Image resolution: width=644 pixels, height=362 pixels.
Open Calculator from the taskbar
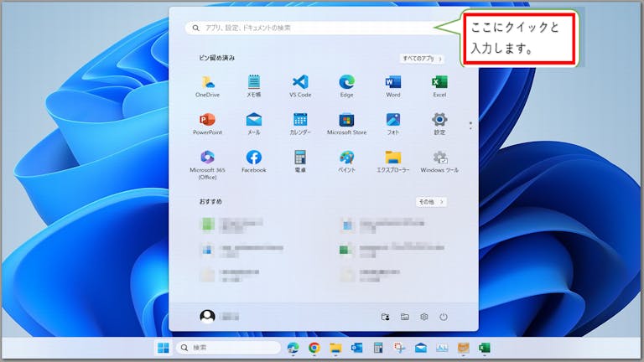pyautogui.click(x=378, y=348)
